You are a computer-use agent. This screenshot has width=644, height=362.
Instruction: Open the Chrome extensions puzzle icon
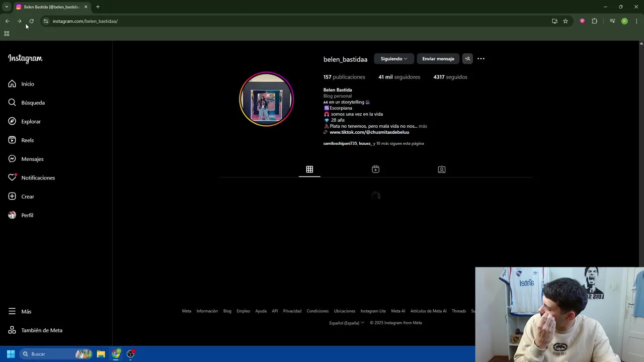594,21
